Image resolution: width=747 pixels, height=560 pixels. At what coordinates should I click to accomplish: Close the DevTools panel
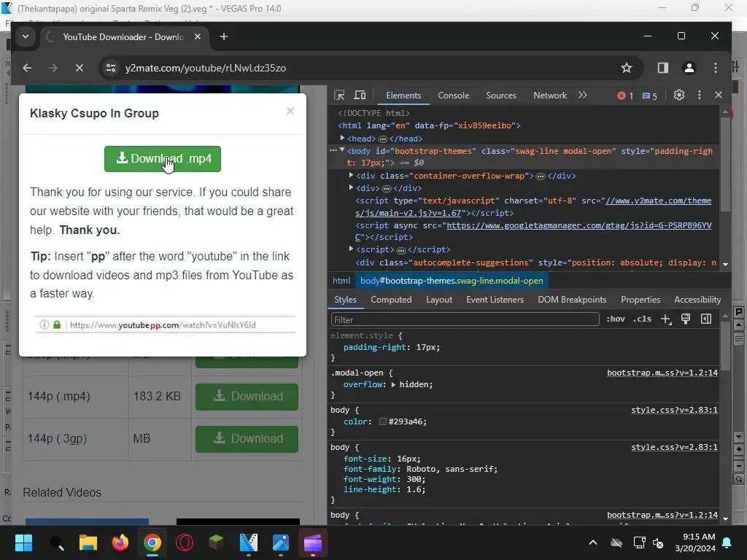point(719,96)
